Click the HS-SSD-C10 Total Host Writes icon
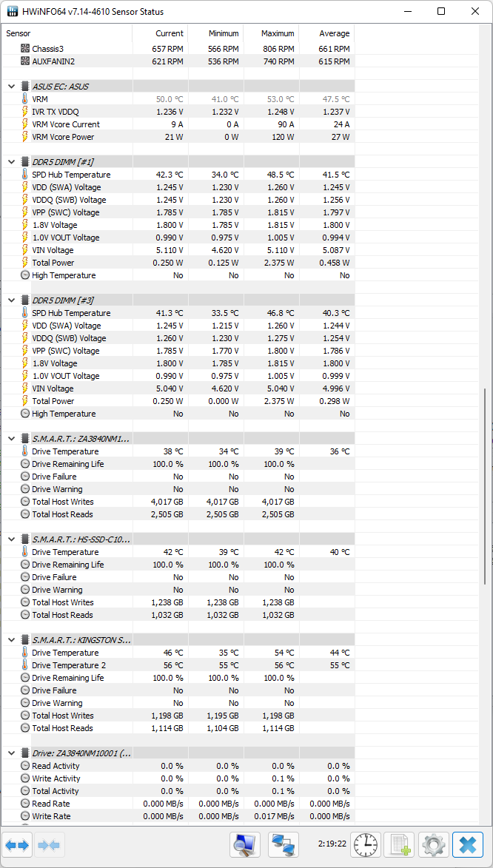The image size is (493, 868). point(25,602)
